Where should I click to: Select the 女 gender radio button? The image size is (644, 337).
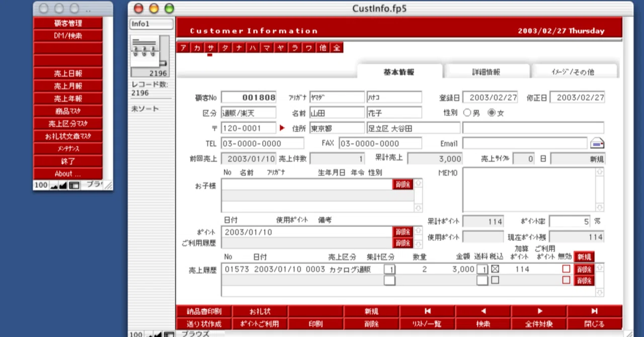[492, 113]
